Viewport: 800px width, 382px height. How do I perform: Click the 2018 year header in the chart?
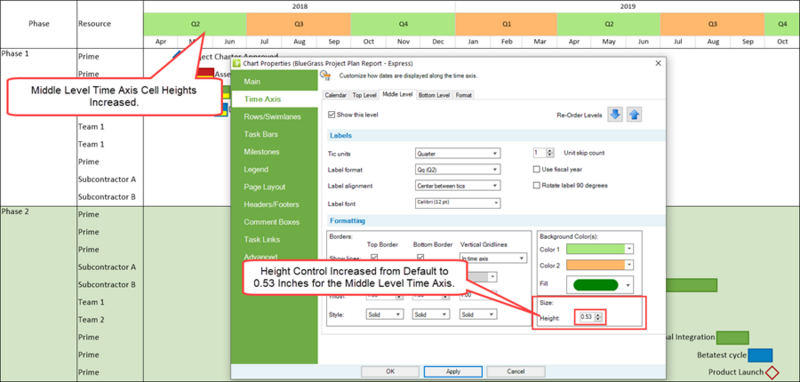299,7
